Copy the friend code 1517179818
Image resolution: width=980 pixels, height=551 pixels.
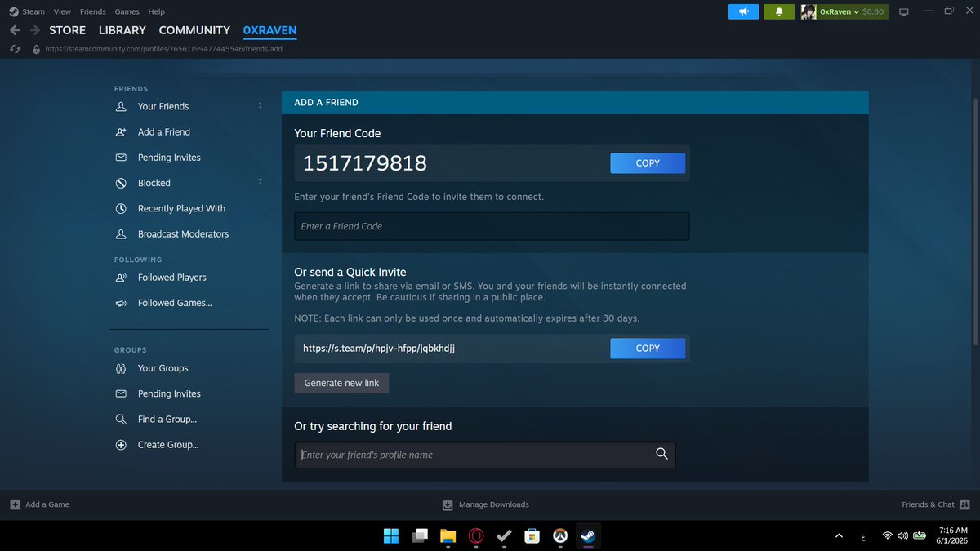[648, 163]
